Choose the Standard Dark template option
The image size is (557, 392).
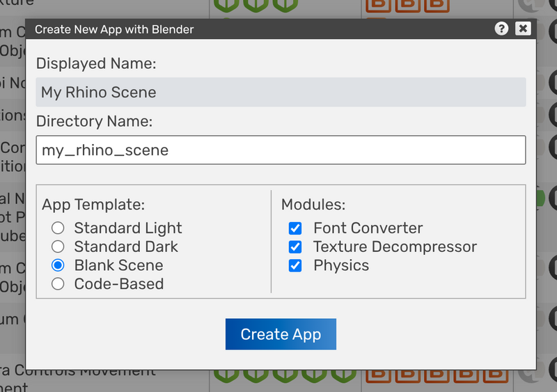click(x=58, y=246)
